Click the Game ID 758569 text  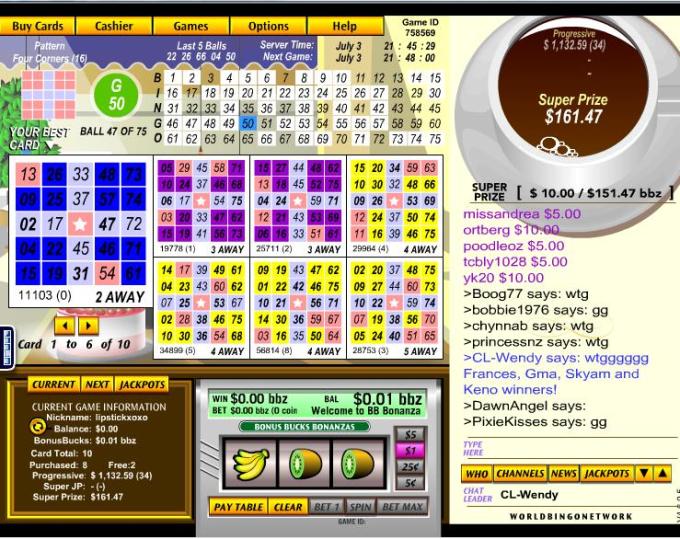click(420, 27)
